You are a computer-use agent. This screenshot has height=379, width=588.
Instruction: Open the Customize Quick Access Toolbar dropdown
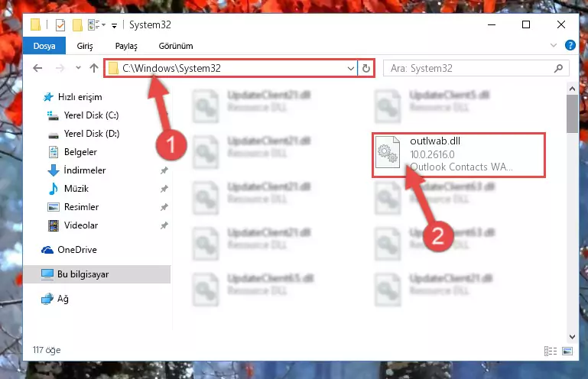click(x=114, y=25)
